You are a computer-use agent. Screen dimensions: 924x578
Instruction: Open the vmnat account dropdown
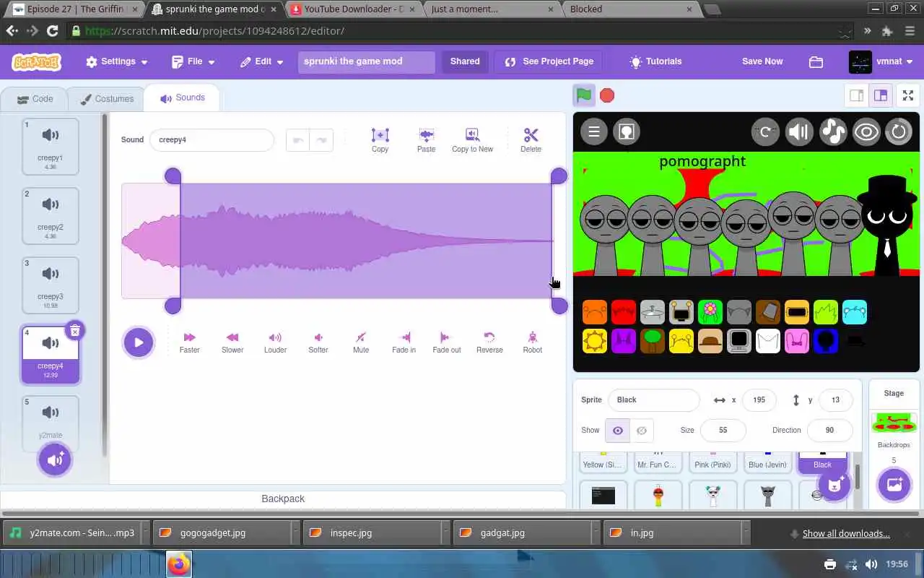[881, 61]
